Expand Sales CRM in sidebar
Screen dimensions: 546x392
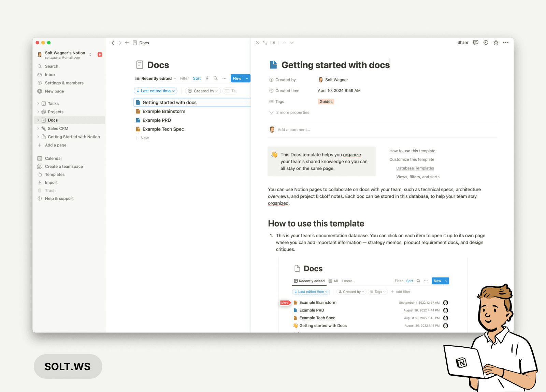pyautogui.click(x=38, y=129)
